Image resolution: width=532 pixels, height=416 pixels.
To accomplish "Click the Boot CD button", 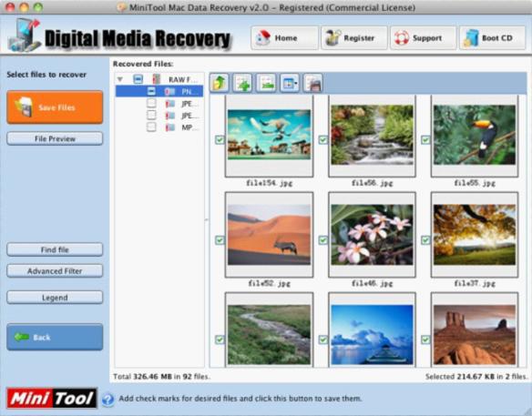I will pos(492,38).
